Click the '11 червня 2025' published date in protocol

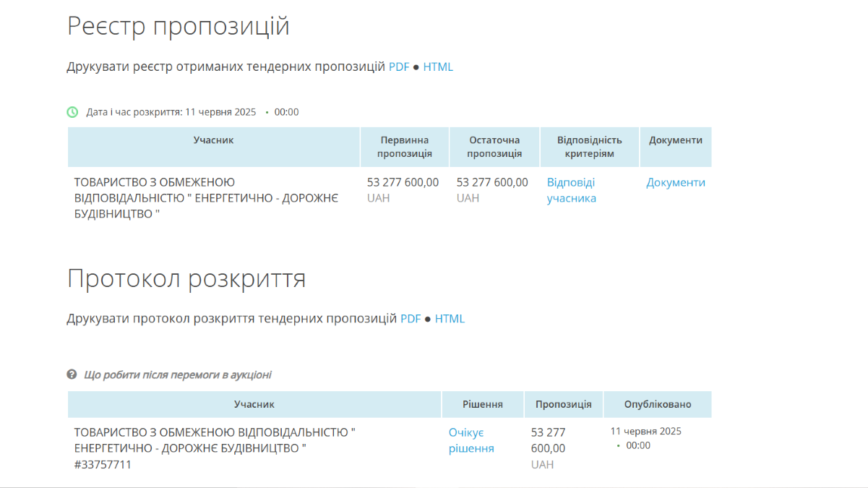(645, 432)
